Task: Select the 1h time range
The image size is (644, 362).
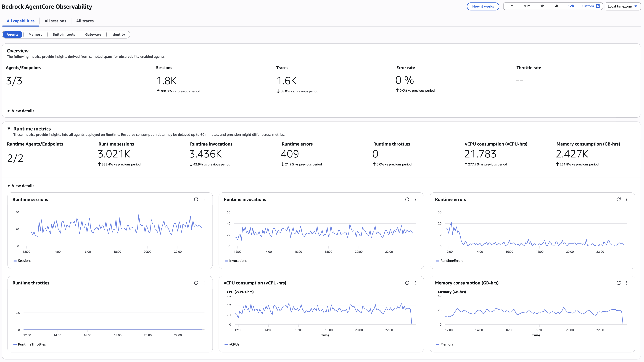Action: tap(542, 6)
